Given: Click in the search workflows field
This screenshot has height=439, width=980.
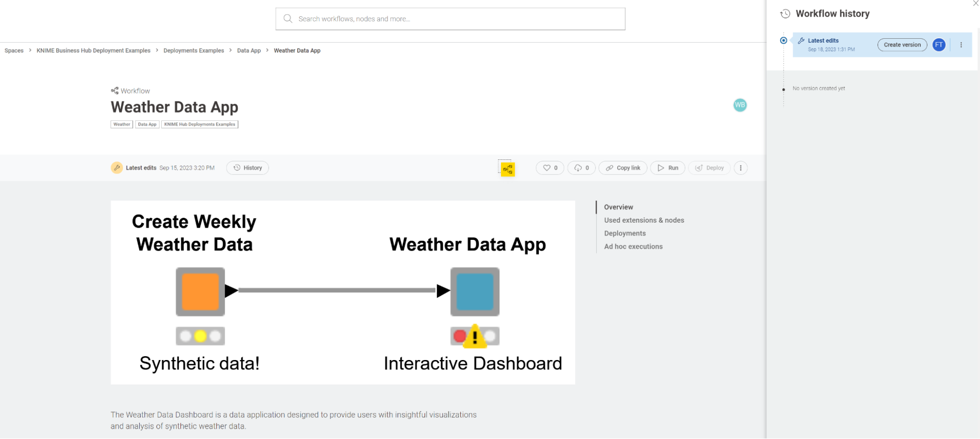Looking at the screenshot, I should (456, 19).
